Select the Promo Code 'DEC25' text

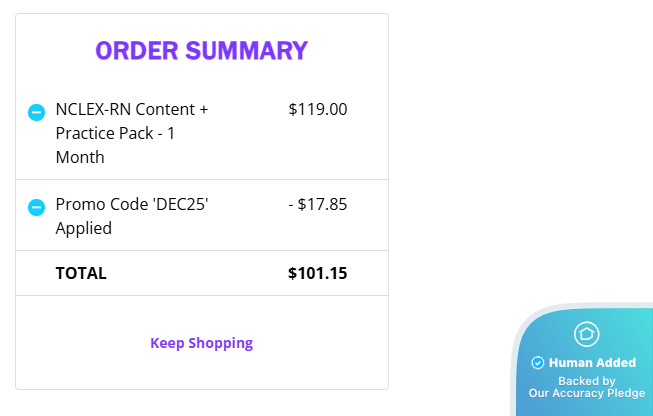coord(131,204)
